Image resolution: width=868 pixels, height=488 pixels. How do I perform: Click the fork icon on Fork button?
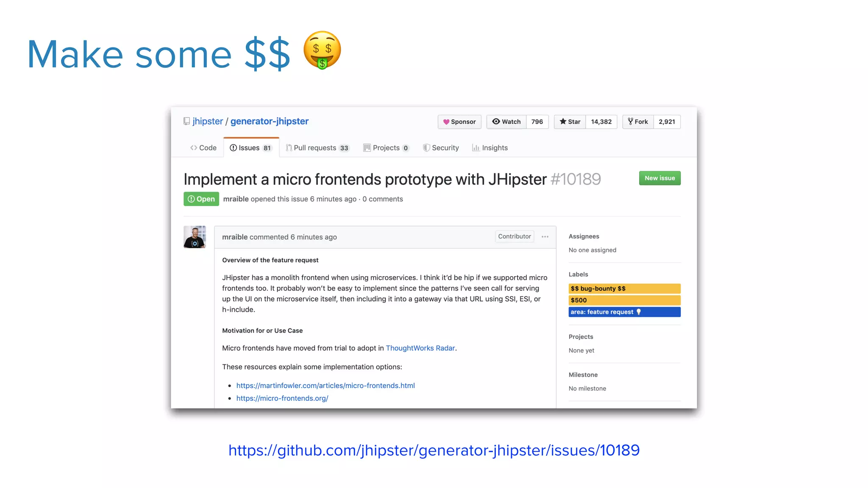(x=631, y=122)
